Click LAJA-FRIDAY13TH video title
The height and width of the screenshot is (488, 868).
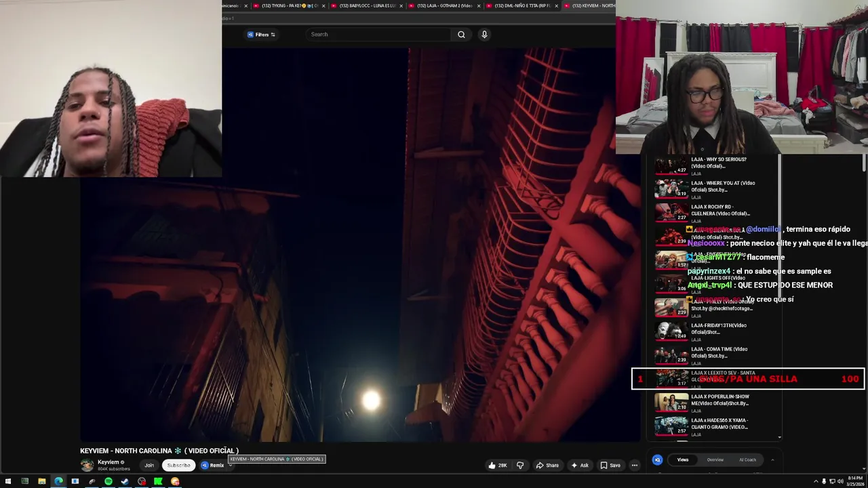pos(719,329)
